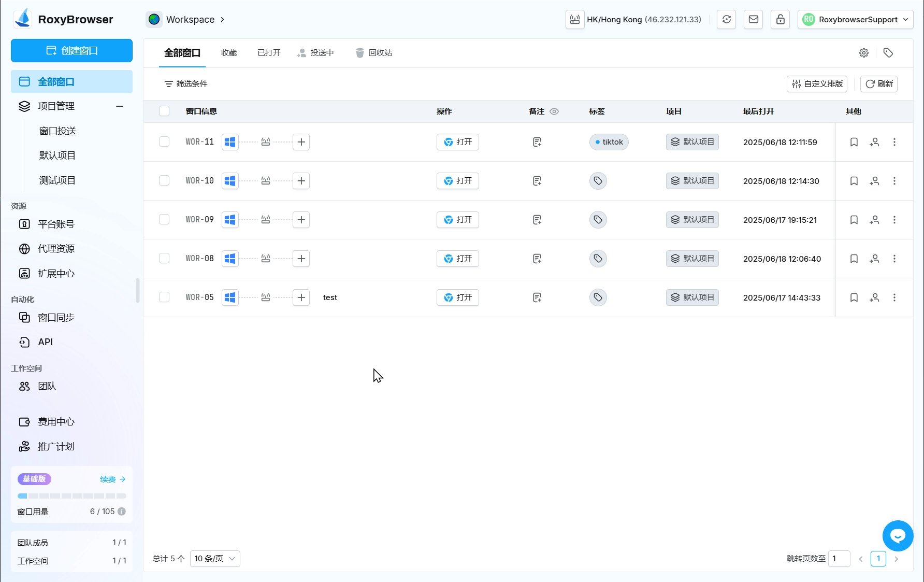The height and width of the screenshot is (582, 924).
Task: Open the 10 条/页 page size dropdown
Action: [215, 559]
